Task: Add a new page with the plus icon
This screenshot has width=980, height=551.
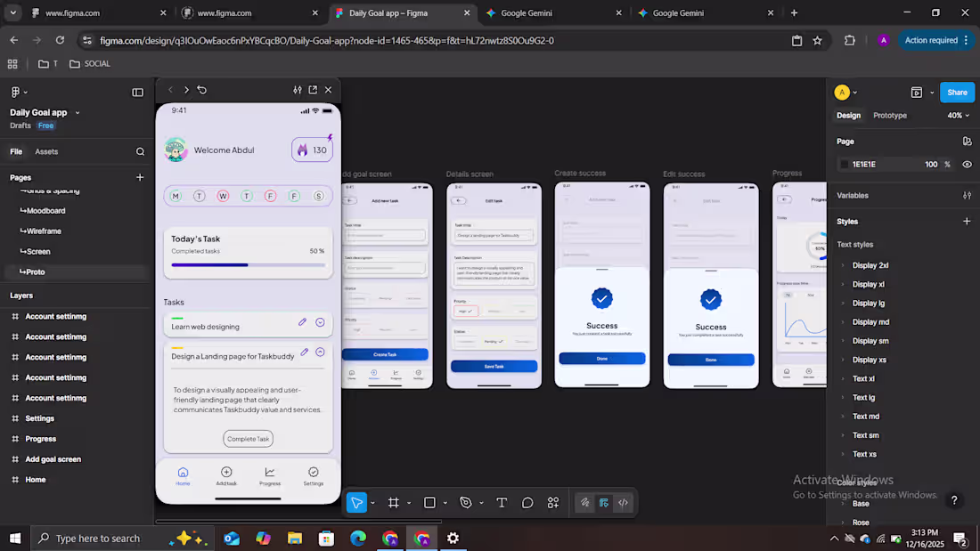Action: [140, 177]
